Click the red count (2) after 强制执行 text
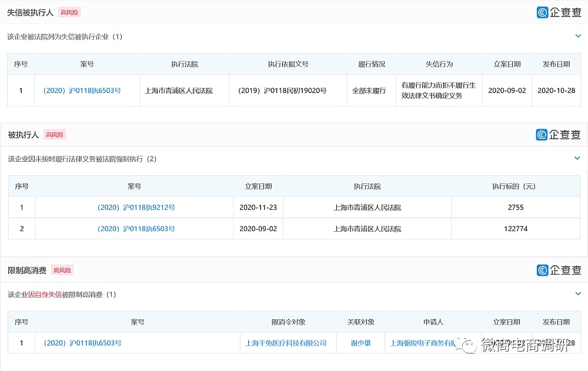Viewport: 588px width, 371px height. [151, 159]
